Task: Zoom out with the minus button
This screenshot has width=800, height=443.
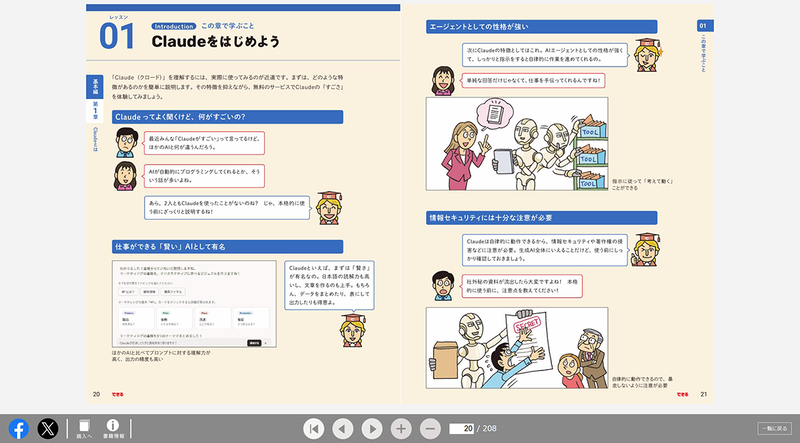Action: click(430, 429)
